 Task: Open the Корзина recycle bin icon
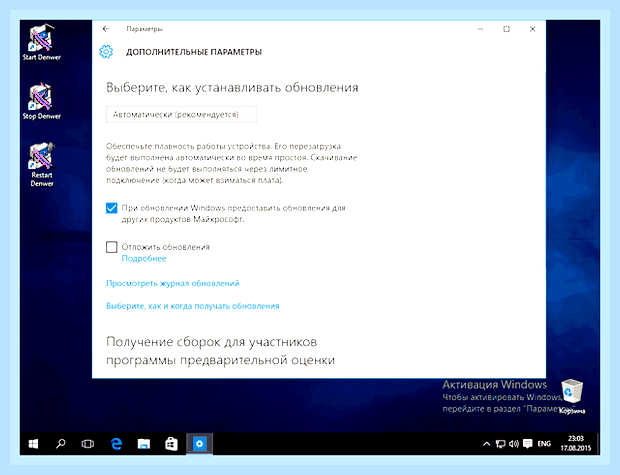(x=572, y=397)
